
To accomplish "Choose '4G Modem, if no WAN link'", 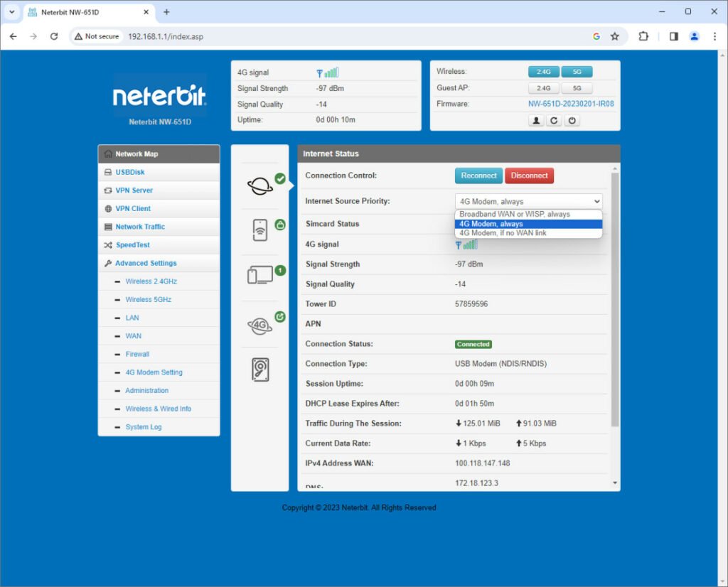I will click(503, 233).
